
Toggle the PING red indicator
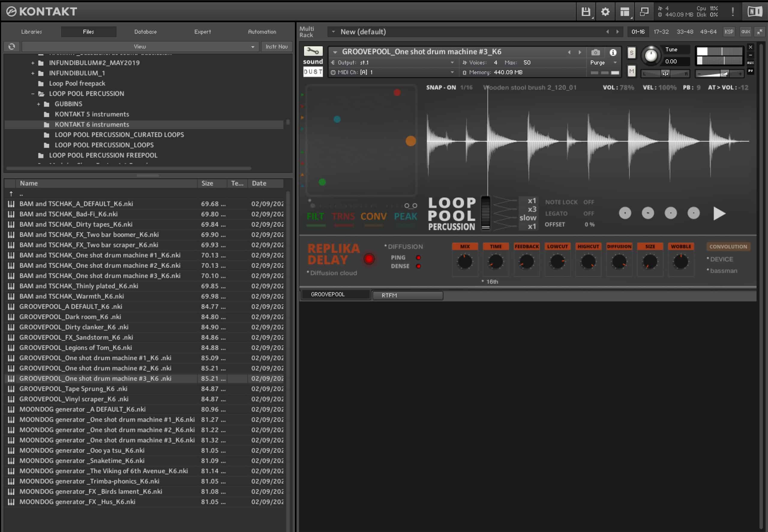point(418,258)
